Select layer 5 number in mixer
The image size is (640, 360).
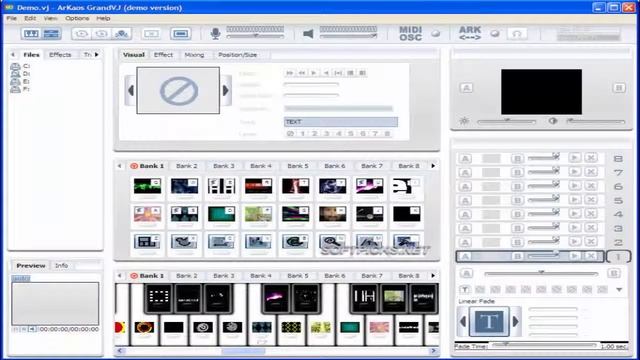(618, 200)
